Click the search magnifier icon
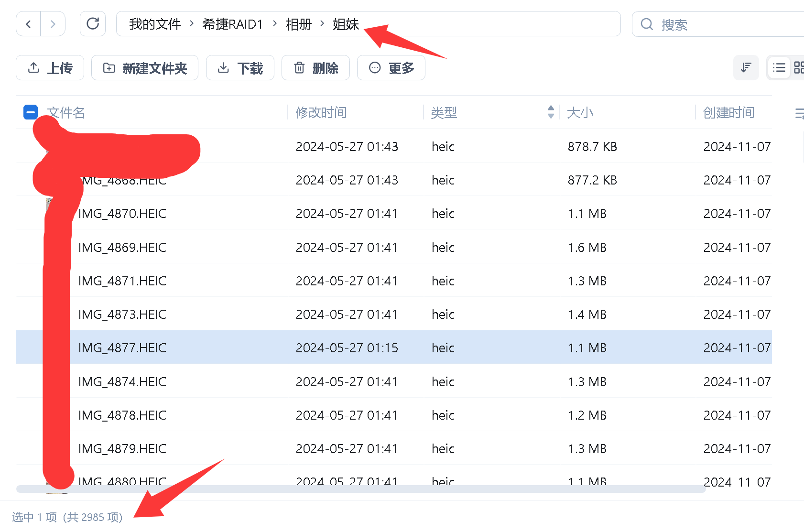This screenshot has height=532, width=804. tap(646, 24)
